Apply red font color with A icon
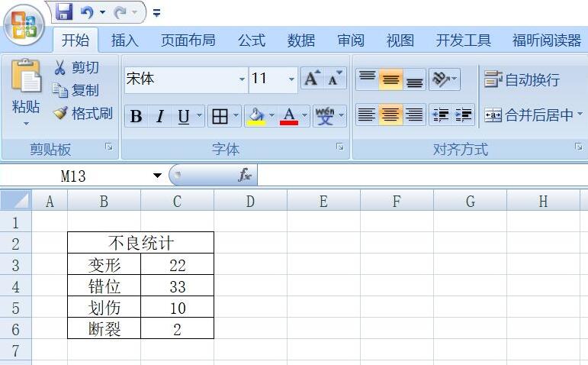This screenshot has height=365, width=588. coord(289,116)
